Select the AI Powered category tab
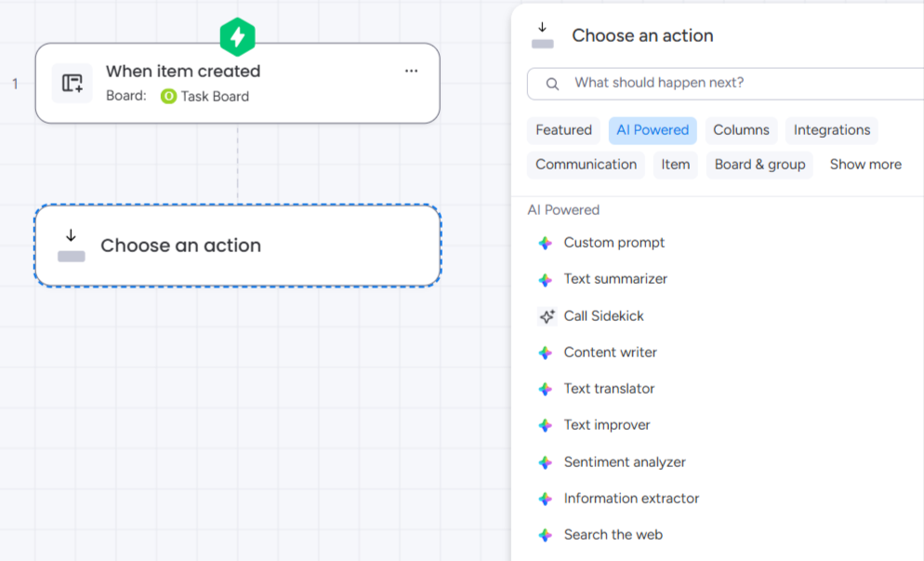Viewport: 924px width, 561px height. pyautogui.click(x=653, y=130)
